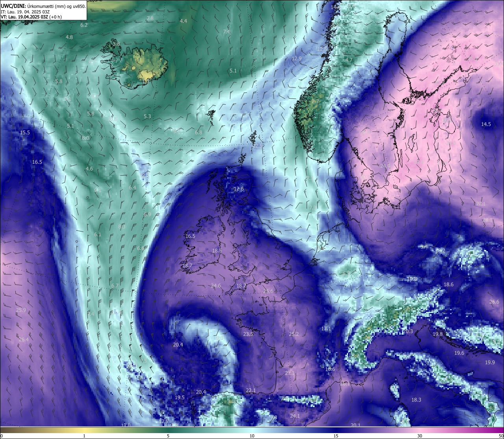Click the 4.4 value label
504x439 pixels.
coord(183,21)
